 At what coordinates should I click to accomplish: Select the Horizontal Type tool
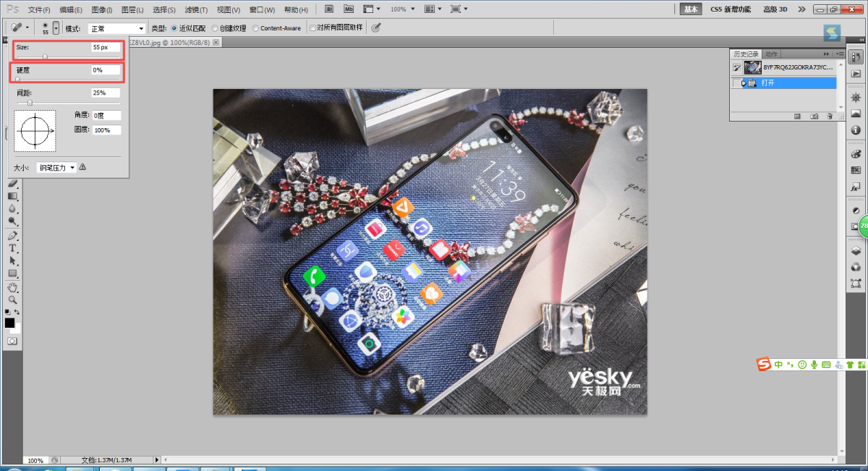[12, 248]
